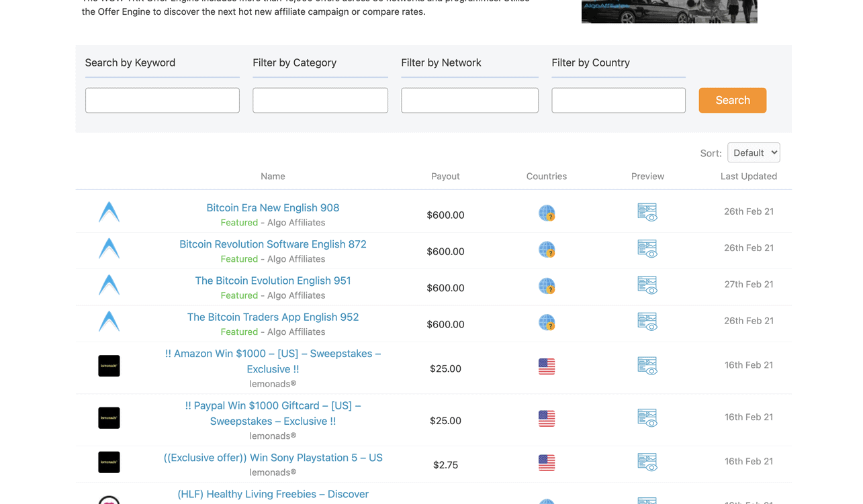The height and width of the screenshot is (504, 863).
Task: Click the Preview column header
Action: [x=647, y=177]
